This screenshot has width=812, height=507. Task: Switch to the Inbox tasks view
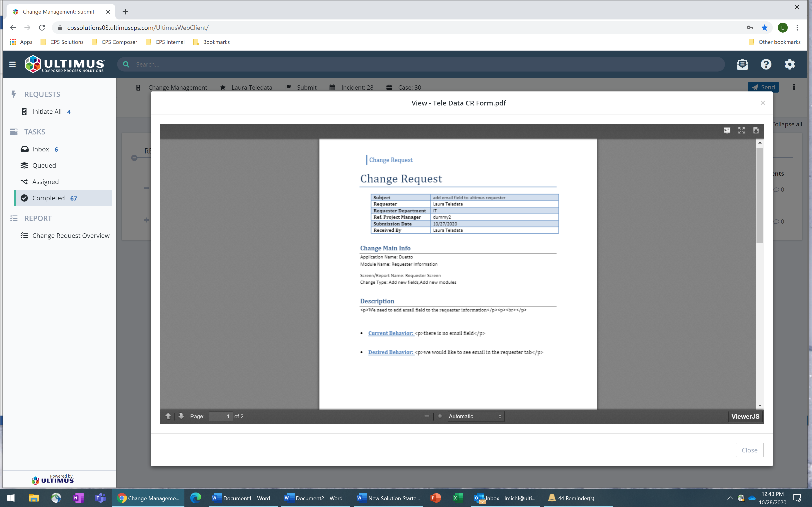click(41, 149)
